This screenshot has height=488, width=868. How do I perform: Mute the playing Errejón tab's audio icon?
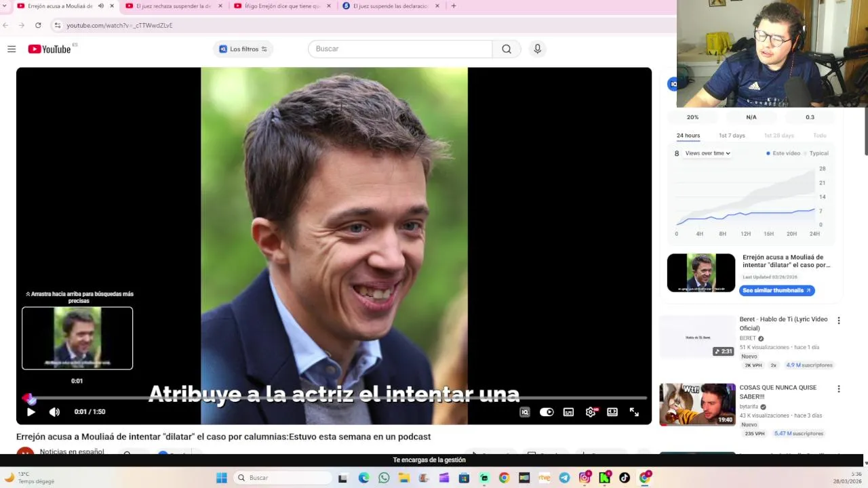(x=101, y=6)
